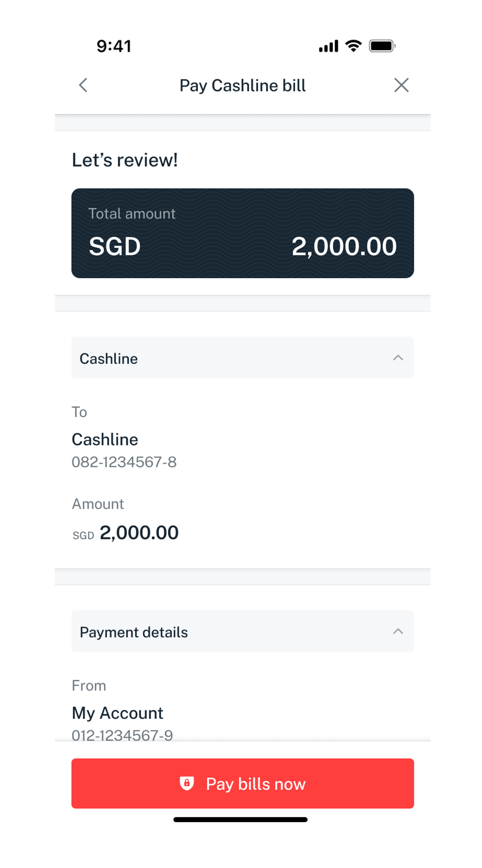Tap the battery indicator in the status bar
Screen dimensions: 482x868
[382, 46]
